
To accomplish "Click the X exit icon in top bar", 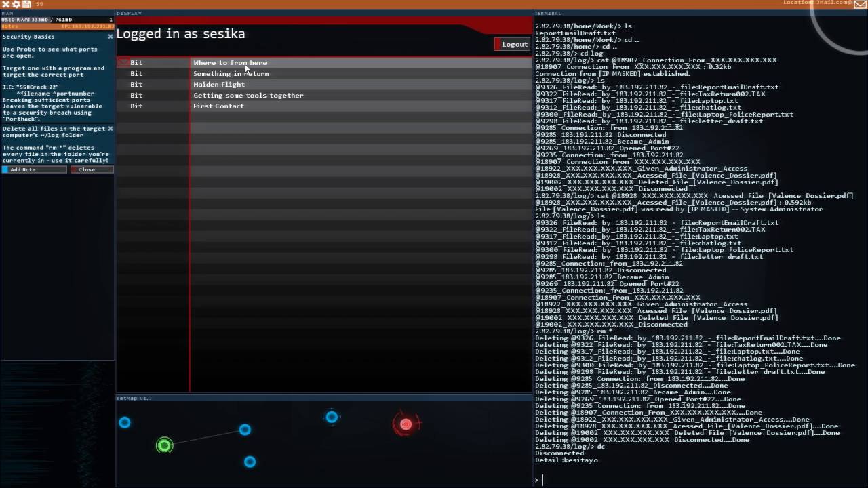I will click(5, 4).
